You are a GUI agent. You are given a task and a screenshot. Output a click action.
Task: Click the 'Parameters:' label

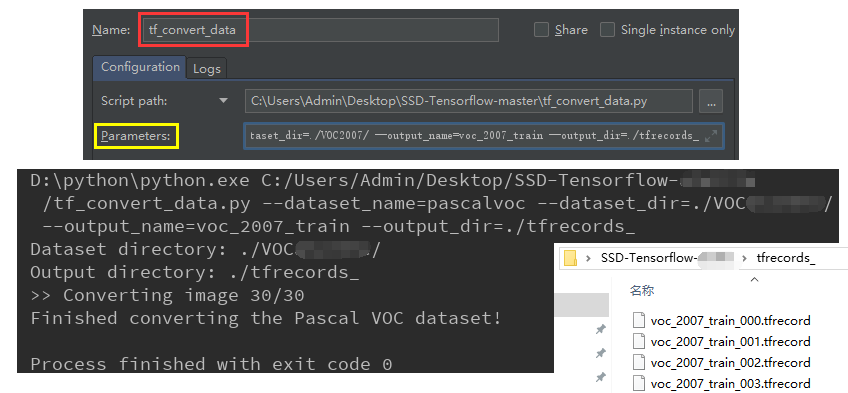135,136
